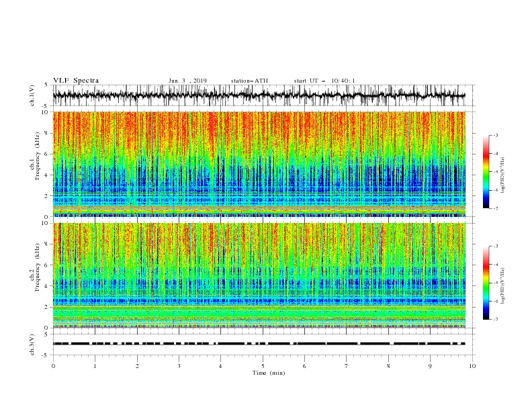Click the ch.1 voltage waveform trace
Viewport: 532px width, 411px height.
click(259, 95)
